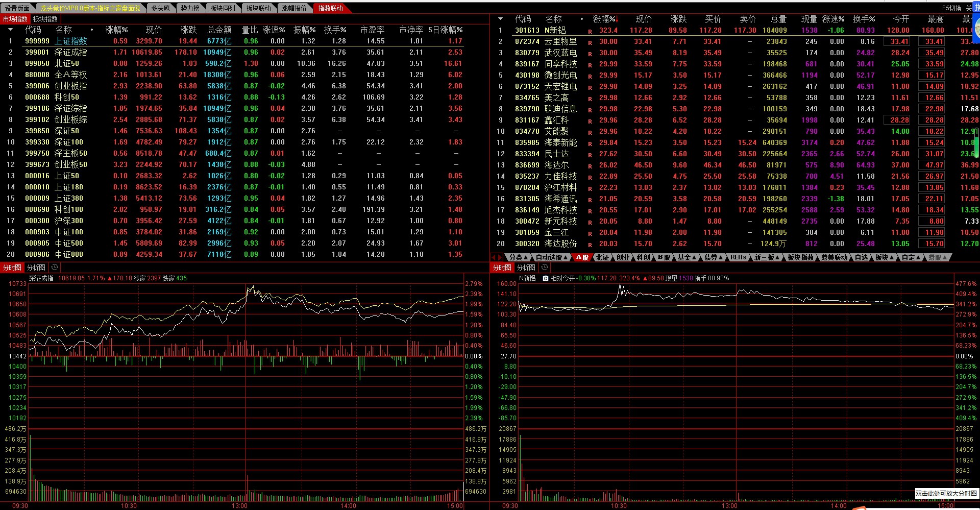Switch right chart to 分析图

526,268
